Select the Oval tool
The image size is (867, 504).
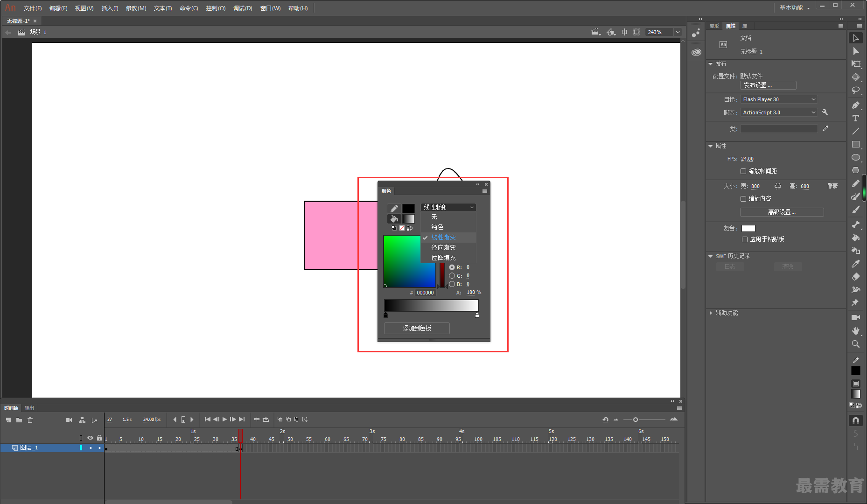pyautogui.click(x=856, y=157)
